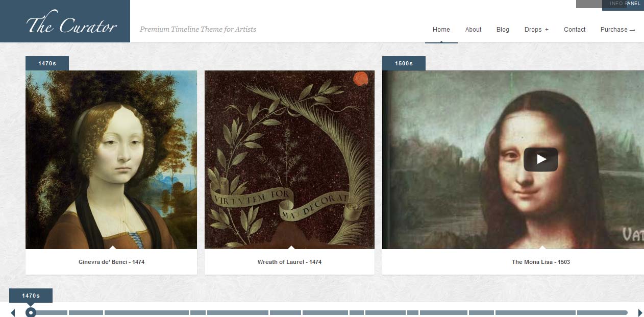
Task: Select the 1500s decade label above Mona Lisa
Action: point(404,63)
